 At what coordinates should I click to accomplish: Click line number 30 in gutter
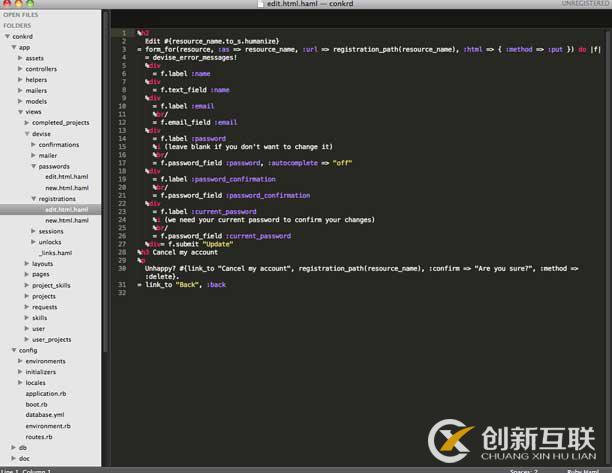point(122,269)
